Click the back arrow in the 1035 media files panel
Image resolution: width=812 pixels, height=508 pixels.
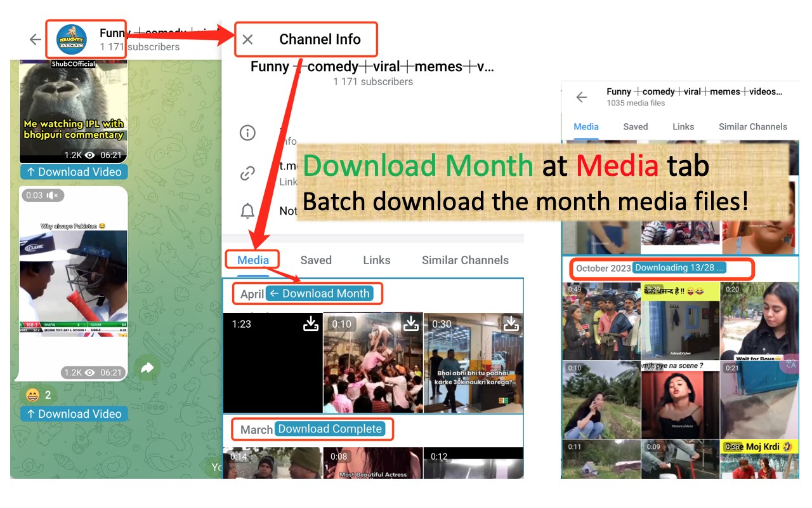pyautogui.click(x=582, y=97)
